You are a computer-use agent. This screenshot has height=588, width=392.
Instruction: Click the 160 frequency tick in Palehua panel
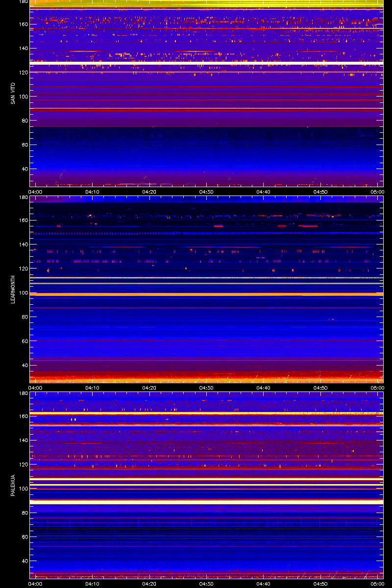[x=24, y=416]
